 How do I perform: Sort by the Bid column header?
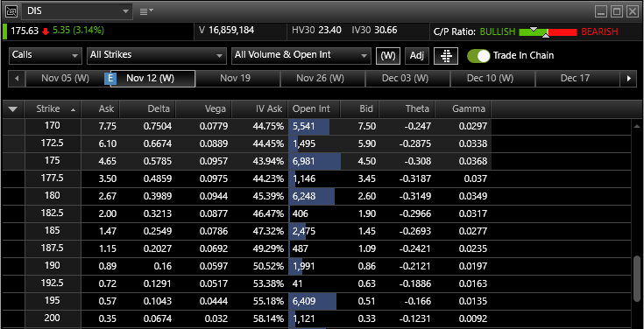coord(360,109)
